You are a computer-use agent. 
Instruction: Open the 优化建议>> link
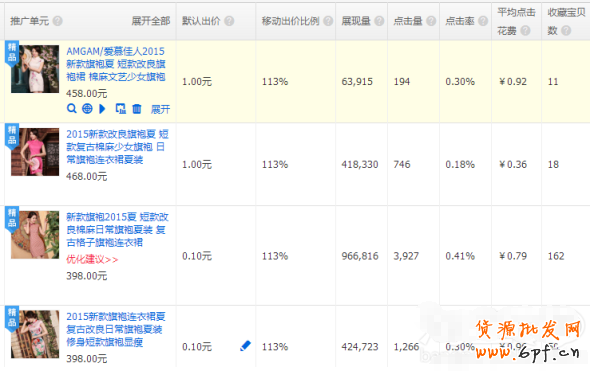(x=92, y=260)
